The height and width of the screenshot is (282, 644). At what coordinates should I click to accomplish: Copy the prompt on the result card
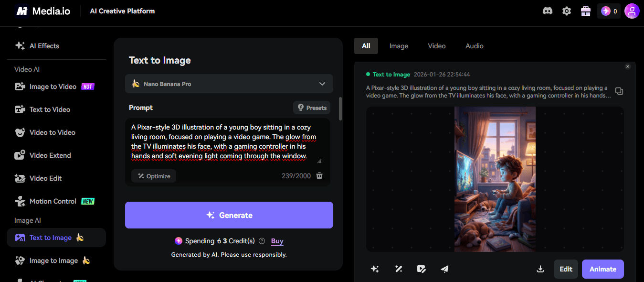[x=619, y=91]
